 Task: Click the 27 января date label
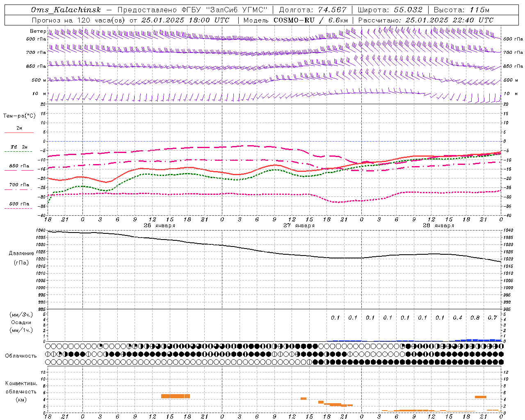pos(299,226)
